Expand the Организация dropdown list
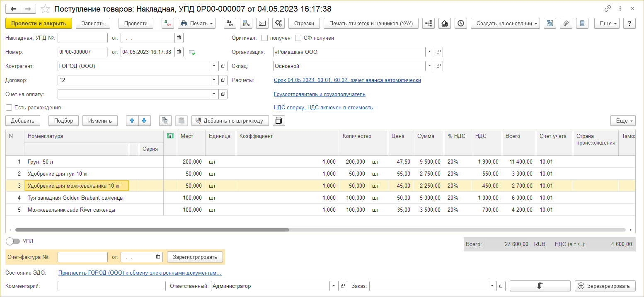This screenshot has width=644, height=297. coord(430,52)
